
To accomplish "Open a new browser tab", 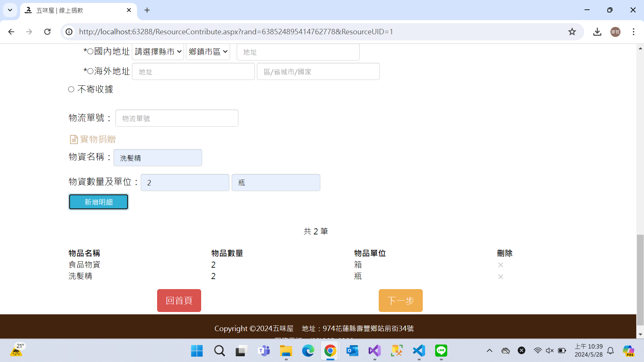I will coord(147,10).
